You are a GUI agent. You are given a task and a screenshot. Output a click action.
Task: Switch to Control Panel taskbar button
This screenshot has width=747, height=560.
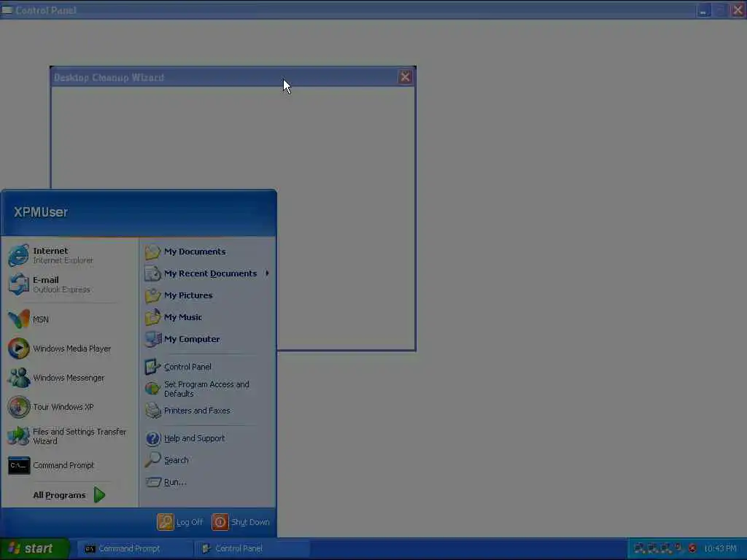point(252,548)
